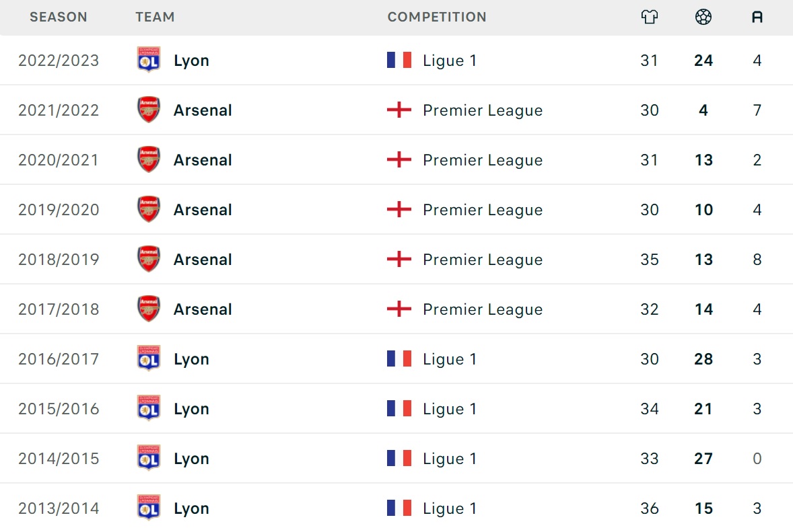Image resolution: width=793 pixels, height=532 pixels.
Task: Open Premier League link in 2021/2022 row
Action: coord(482,110)
